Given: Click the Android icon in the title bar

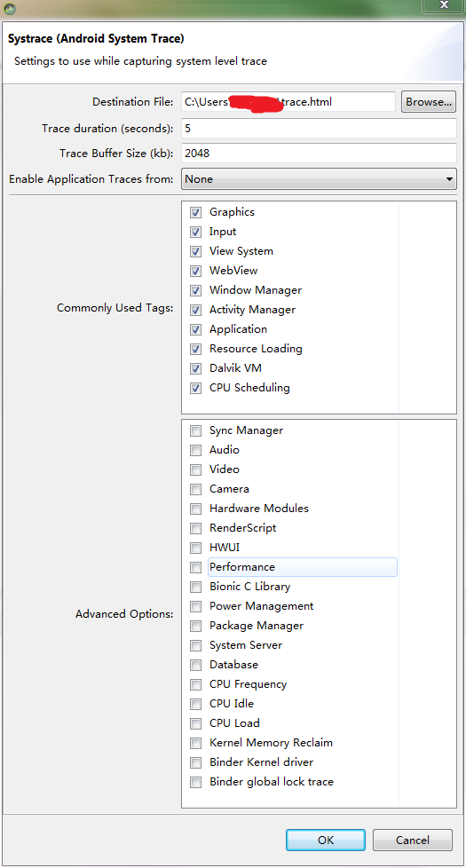Looking at the screenshot, I should (x=9, y=8).
